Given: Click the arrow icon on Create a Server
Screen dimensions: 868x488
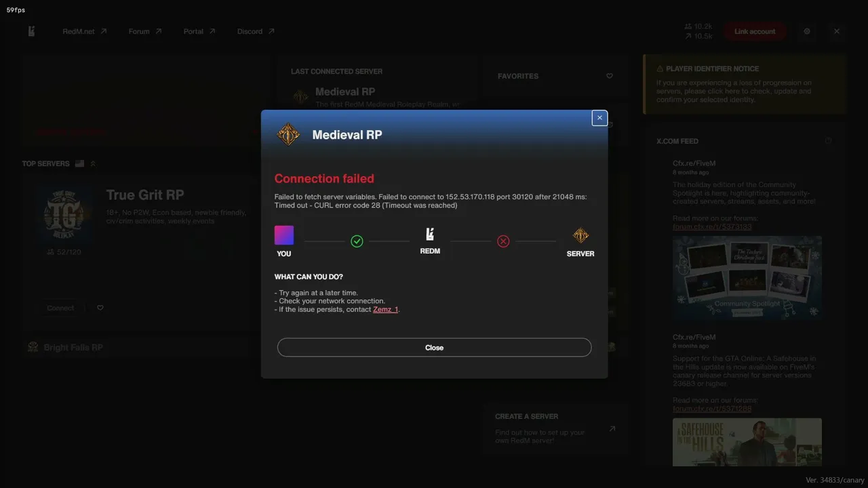Looking at the screenshot, I should [612, 428].
